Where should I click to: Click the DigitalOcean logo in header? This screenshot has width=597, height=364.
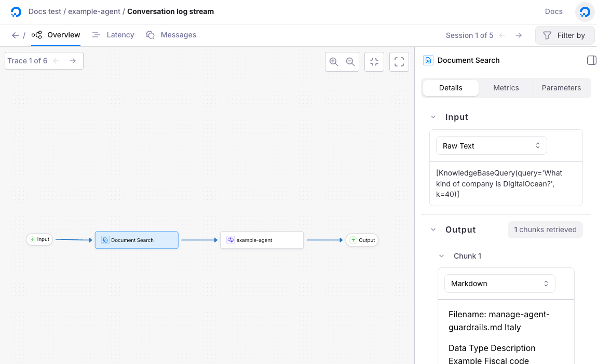pos(16,11)
